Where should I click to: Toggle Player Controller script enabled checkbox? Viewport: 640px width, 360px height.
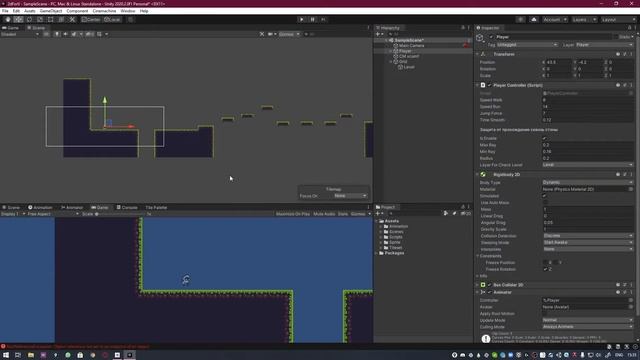[x=489, y=85]
